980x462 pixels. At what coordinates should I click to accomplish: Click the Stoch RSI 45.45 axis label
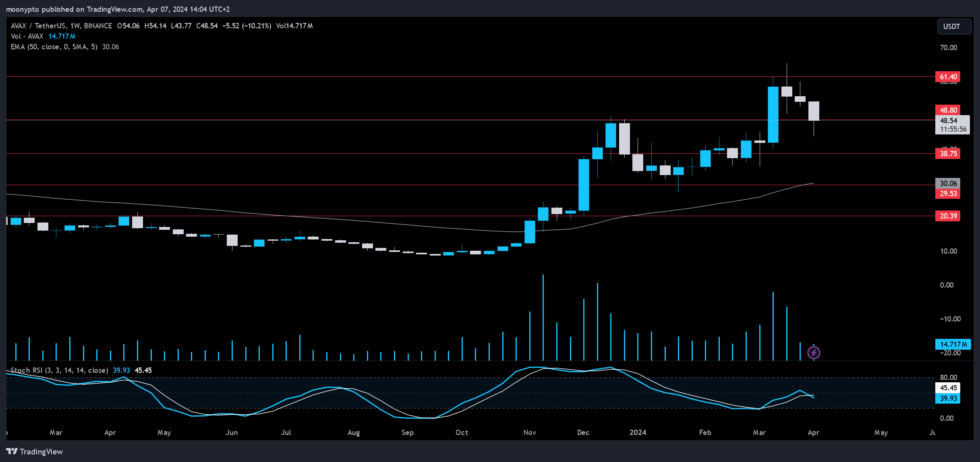[947, 388]
